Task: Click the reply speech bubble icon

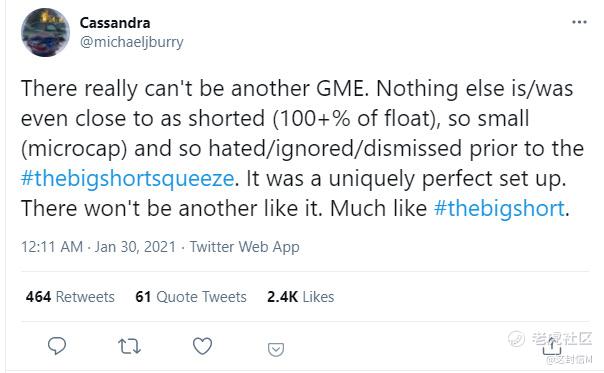Action: pos(57,346)
